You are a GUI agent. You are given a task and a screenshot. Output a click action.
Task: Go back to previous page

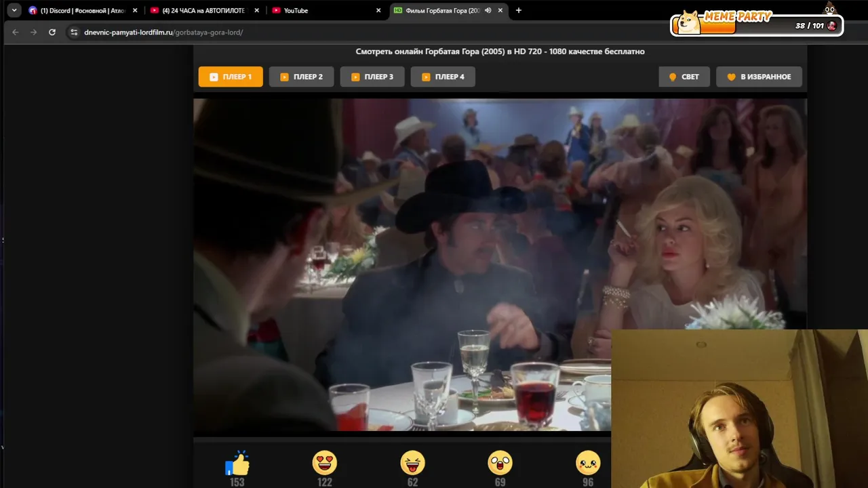16,32
